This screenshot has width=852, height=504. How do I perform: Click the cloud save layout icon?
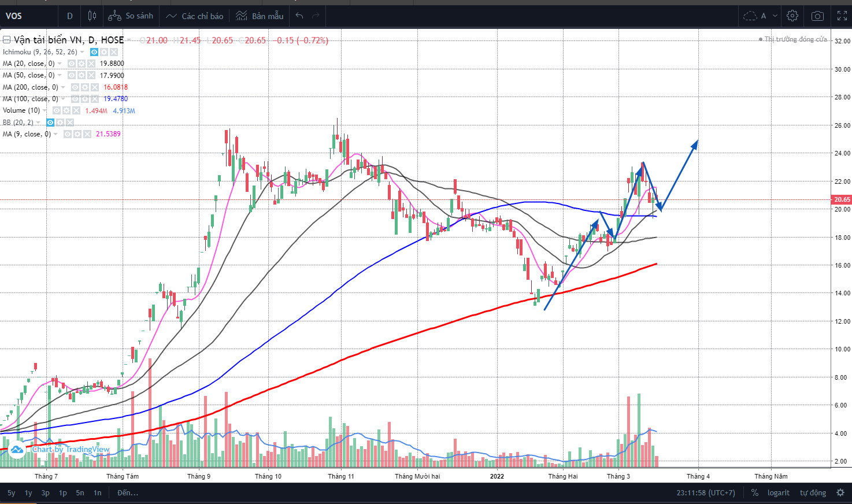pos(750,16)
